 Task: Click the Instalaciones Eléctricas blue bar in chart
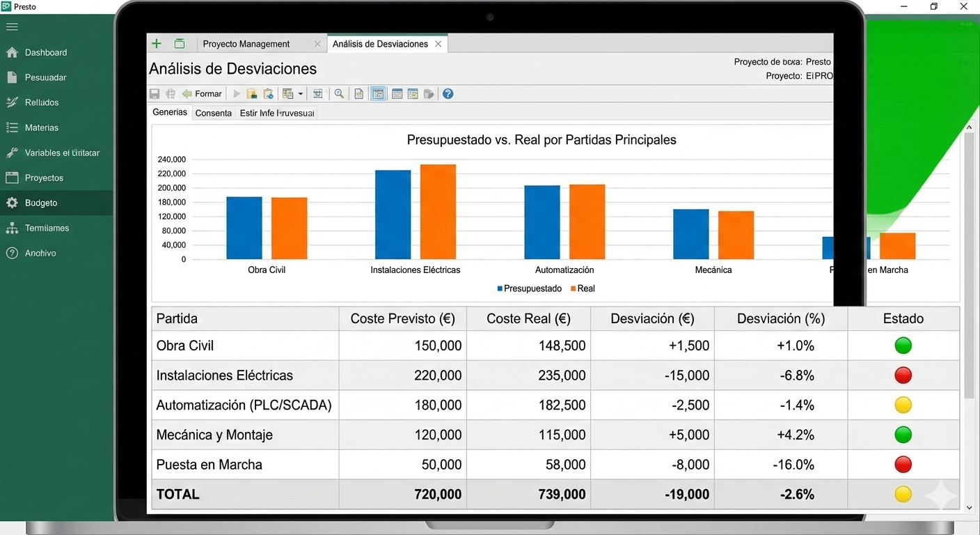click(x=393, y=215)
